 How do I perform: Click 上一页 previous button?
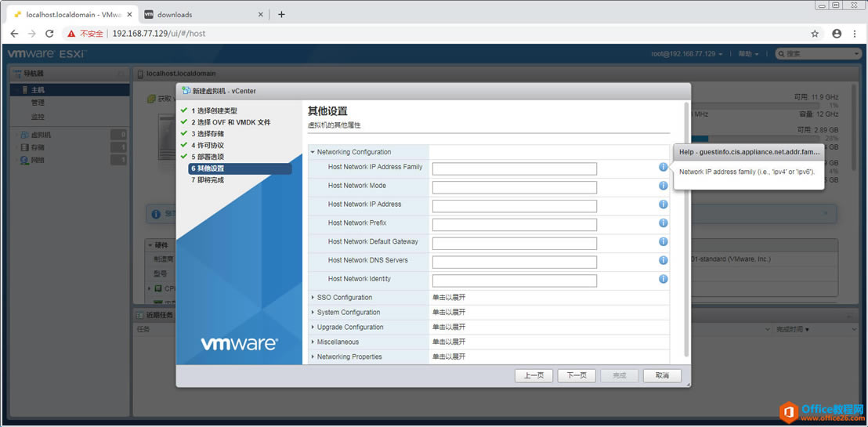coord(533,375)
